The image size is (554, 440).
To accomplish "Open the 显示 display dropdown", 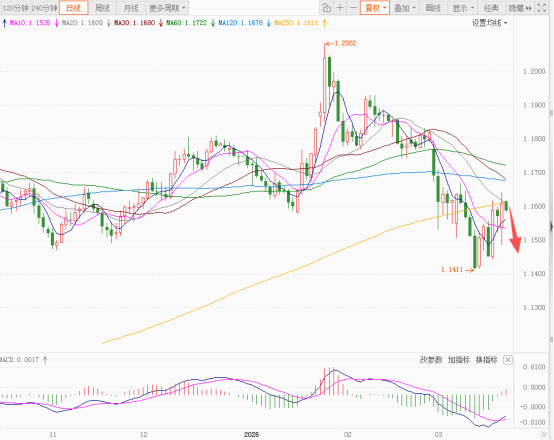I will 463,8.
